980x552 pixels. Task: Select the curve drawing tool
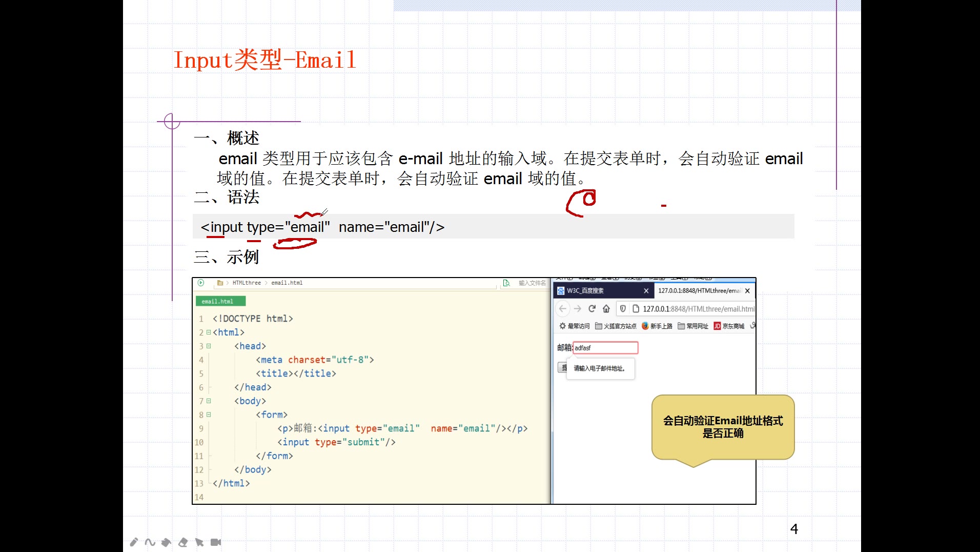[149, 542]
